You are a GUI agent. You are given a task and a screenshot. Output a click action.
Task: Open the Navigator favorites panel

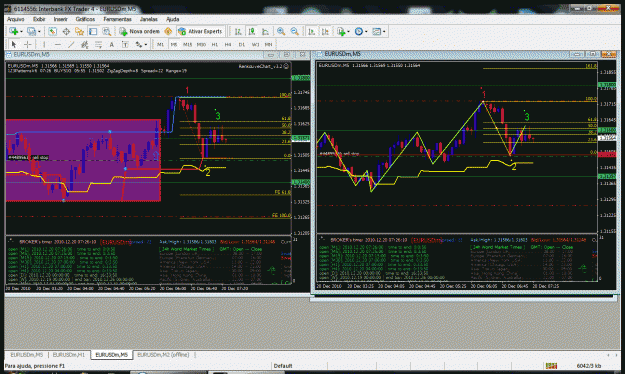(79, 31)
